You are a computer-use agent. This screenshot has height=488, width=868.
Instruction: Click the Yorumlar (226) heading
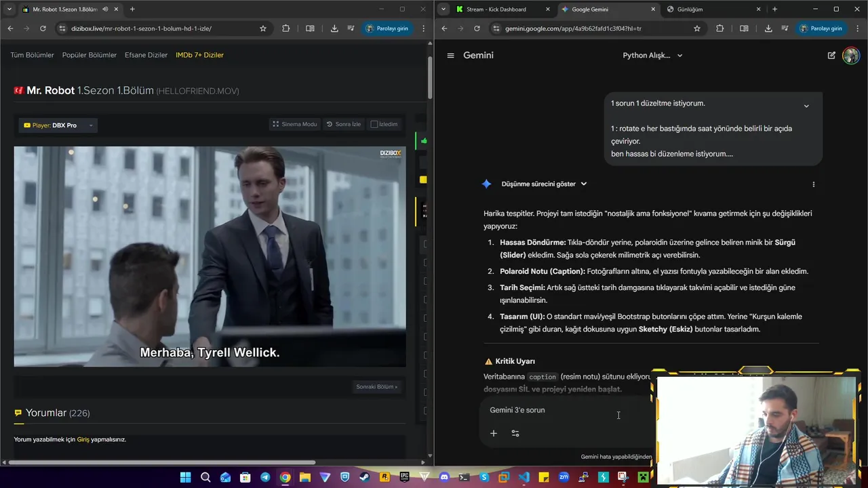58,413
